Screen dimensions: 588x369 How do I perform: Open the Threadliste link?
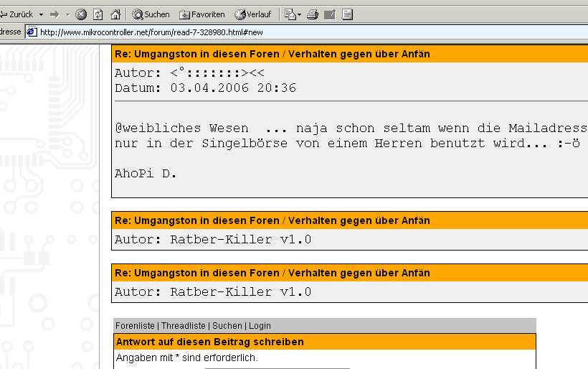point(184,326)
